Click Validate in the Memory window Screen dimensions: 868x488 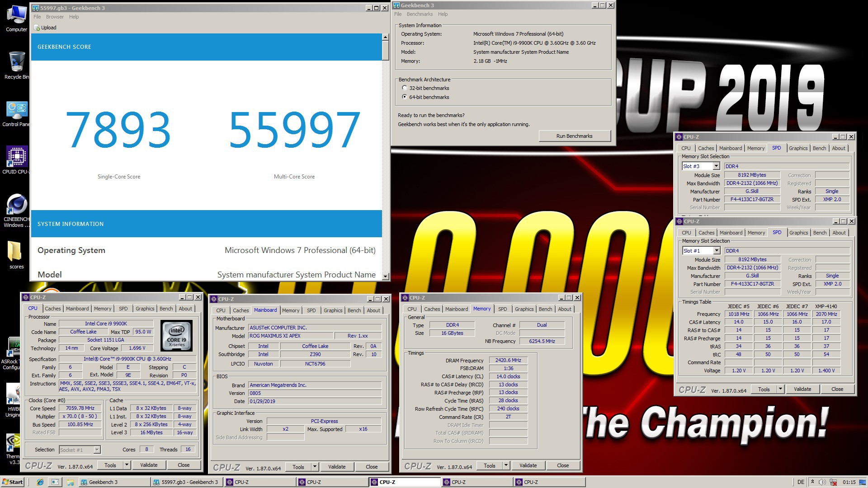pyautogui.click(x=528, y=465)
